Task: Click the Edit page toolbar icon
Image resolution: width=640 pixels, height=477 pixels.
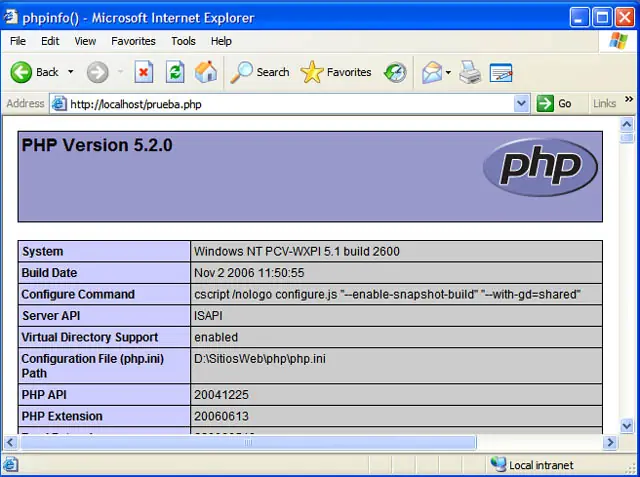Action: point(501,73)
